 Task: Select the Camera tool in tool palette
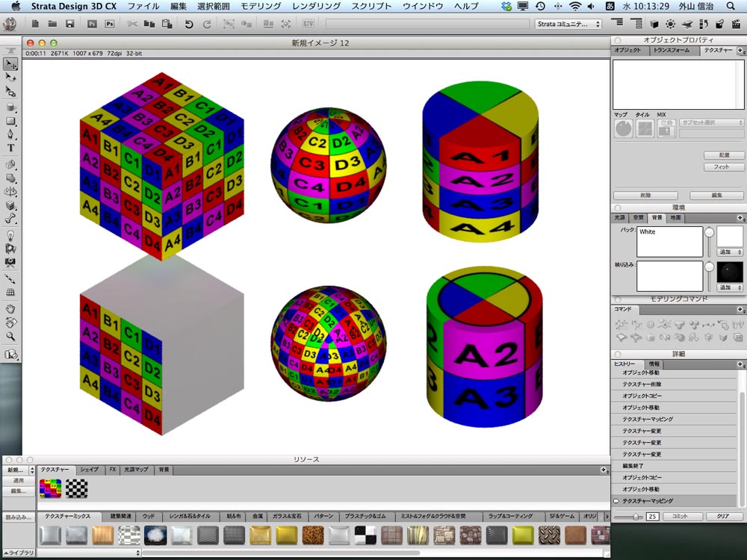point(10,262)
